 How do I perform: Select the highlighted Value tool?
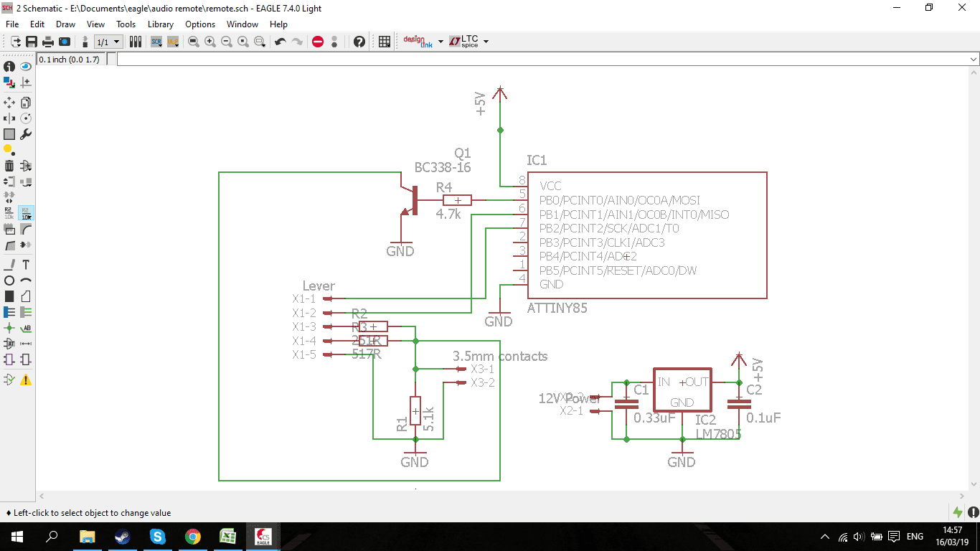click(x=26, y=213)
